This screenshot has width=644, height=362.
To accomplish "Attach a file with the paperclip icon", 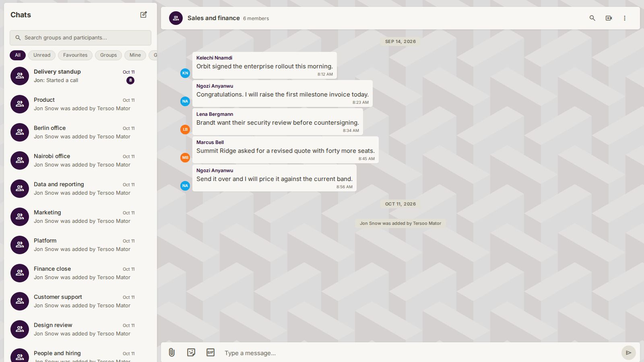I will coord(172,353).
